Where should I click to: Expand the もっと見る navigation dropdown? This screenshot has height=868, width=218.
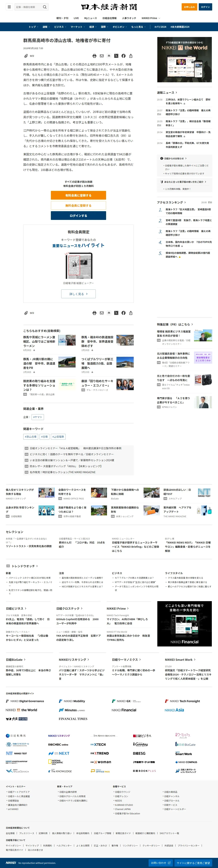[x=138, y=27]
